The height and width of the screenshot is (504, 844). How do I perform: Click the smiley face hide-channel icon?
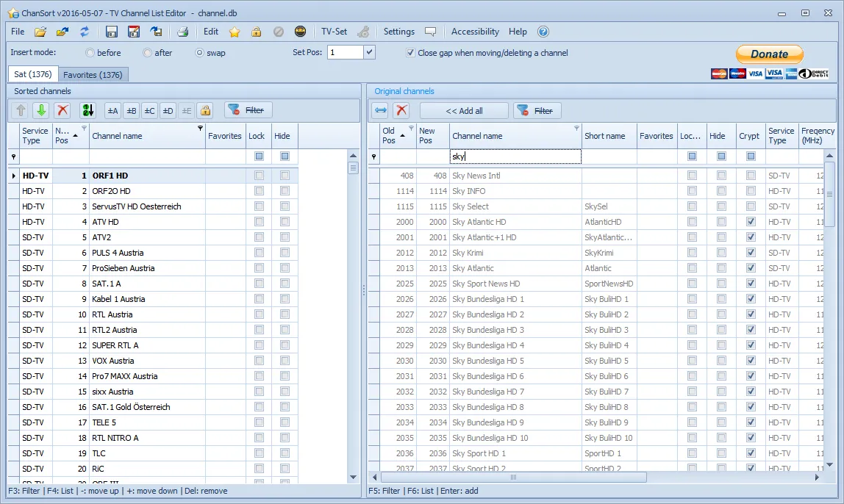[x=301, y=32]
